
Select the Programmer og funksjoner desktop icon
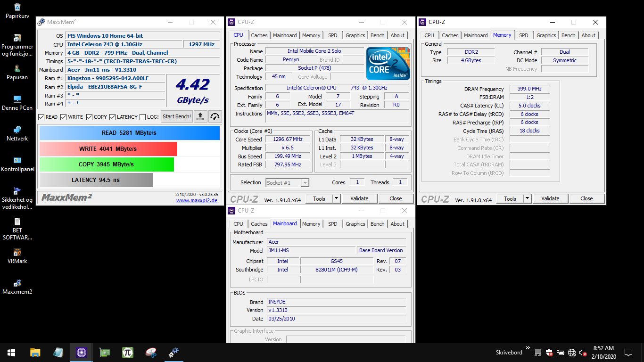coord(17,45)
